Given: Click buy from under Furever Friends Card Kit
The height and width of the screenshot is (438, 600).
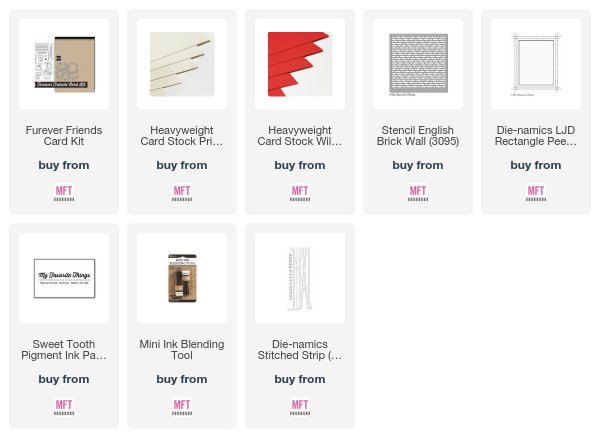Looking at the screenshot, I should pyautogui.click(x=64, y=165).
